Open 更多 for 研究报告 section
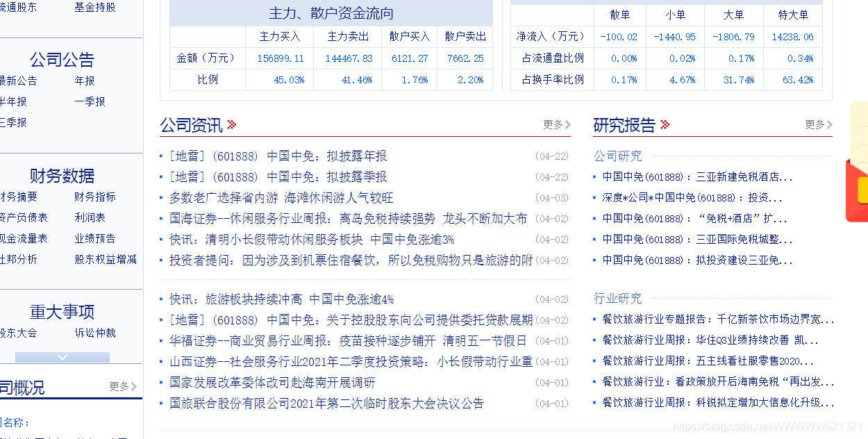Viewport: 868px width, 439px height. point(819,124)
